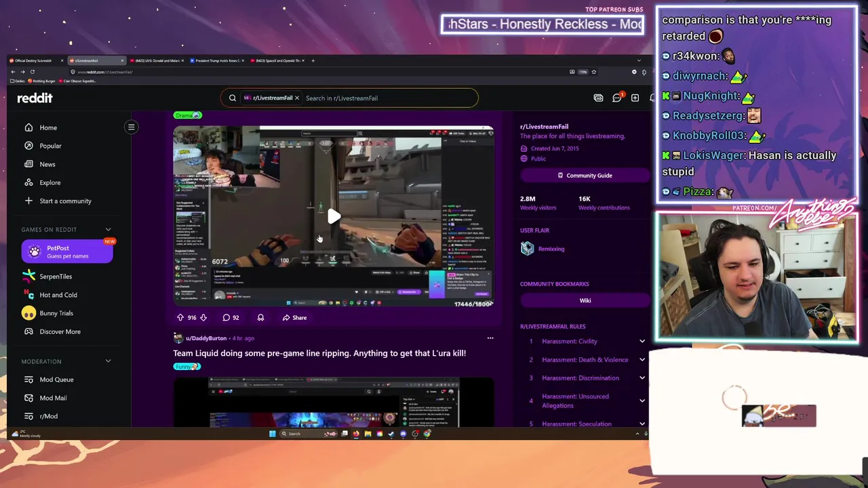Viewport: 868px width, 488px height.
Task: Collapse Games on Reddit section
Action: (108, 230)
